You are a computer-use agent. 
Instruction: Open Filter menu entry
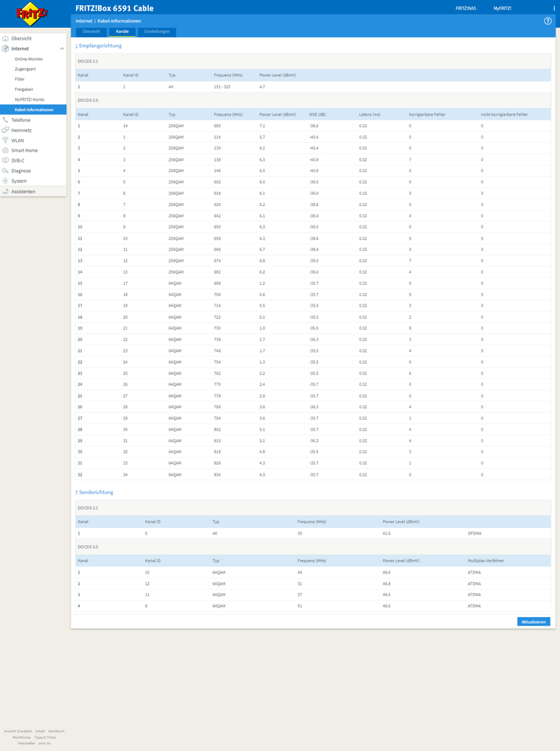20,79
